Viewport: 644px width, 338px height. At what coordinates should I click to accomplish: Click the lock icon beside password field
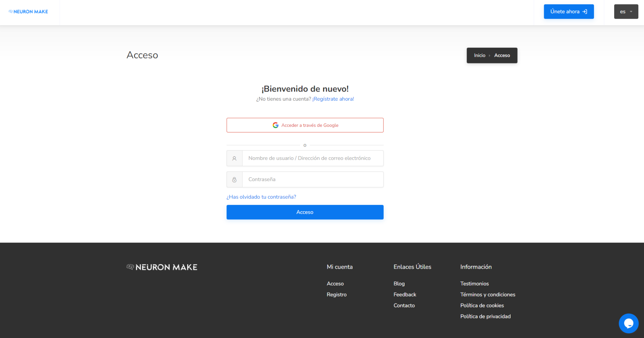pos(234,180)
